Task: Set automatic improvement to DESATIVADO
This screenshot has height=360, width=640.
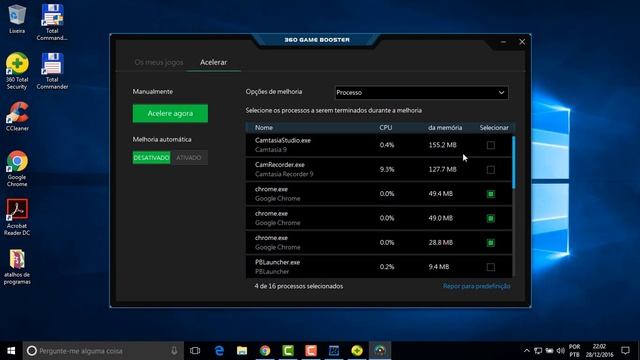Action: [151, 158]
